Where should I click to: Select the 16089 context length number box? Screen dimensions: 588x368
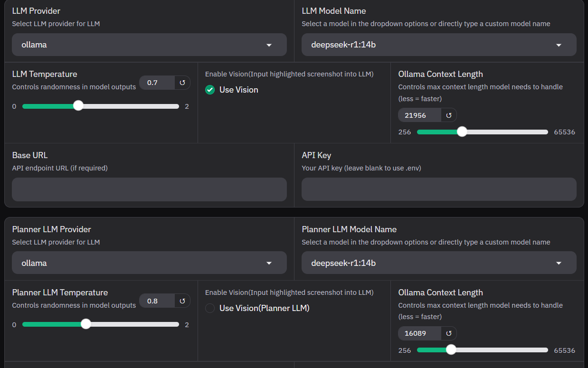[x=419, y=333]
